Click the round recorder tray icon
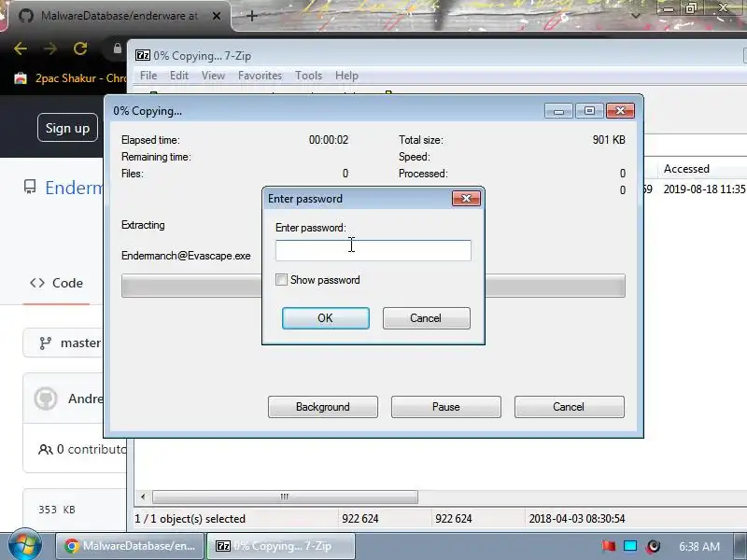Image resolution: width=747 pixels, height=560 pixels. click(653, 546)
